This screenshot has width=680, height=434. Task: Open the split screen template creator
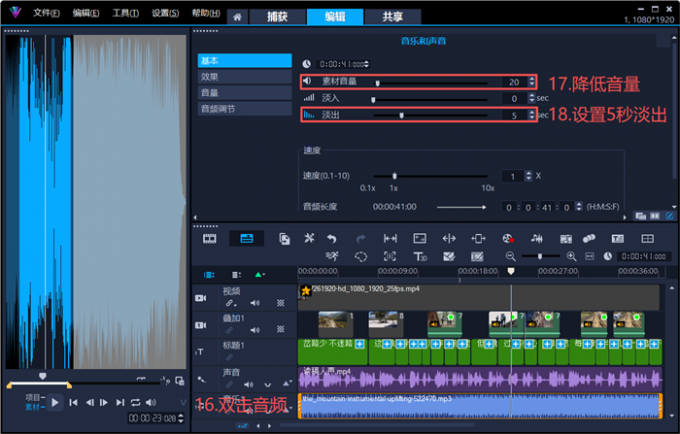[x=647, y=238]
